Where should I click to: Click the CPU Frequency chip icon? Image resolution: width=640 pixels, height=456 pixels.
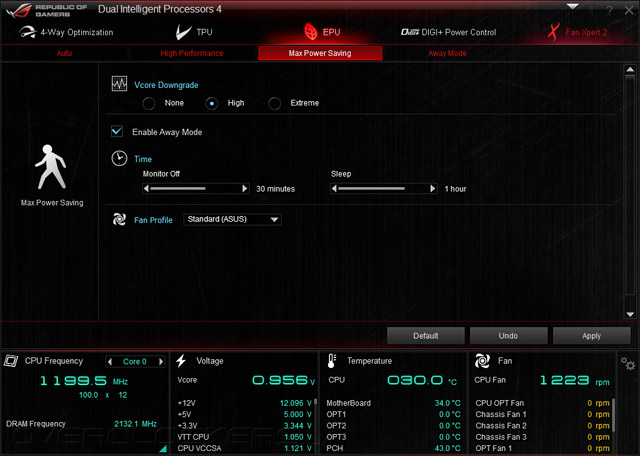pos(11,360)
